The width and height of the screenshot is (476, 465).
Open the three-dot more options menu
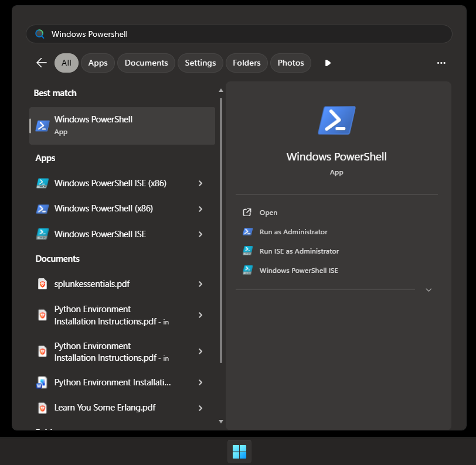pyautogui.click(x=441, y=63)
